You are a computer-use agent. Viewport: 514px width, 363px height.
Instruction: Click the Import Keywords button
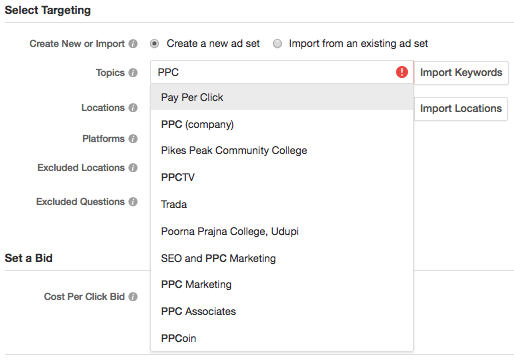pyautogui.click(x=461, y=72)
